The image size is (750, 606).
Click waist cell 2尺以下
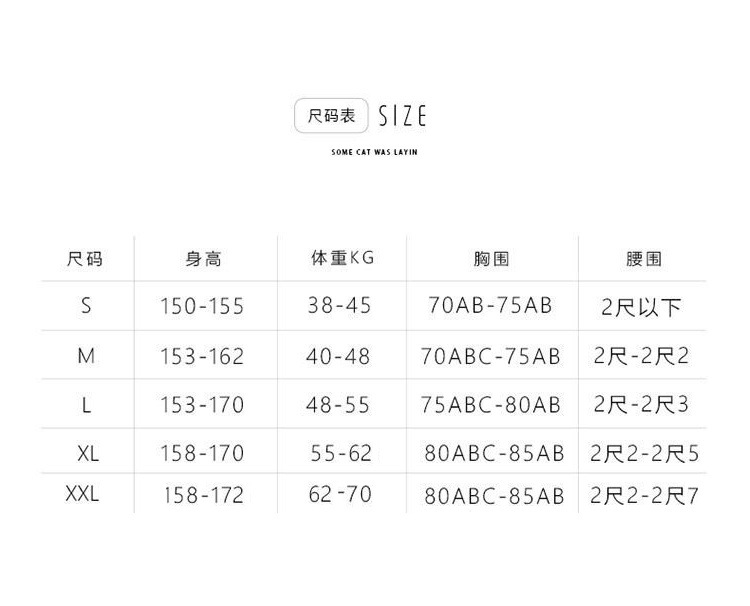click(x=641, y=306)
